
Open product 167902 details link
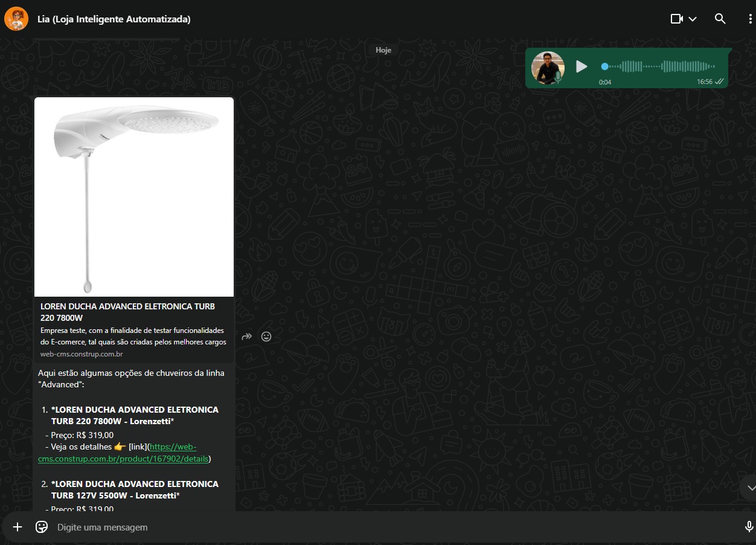point(123,453)
